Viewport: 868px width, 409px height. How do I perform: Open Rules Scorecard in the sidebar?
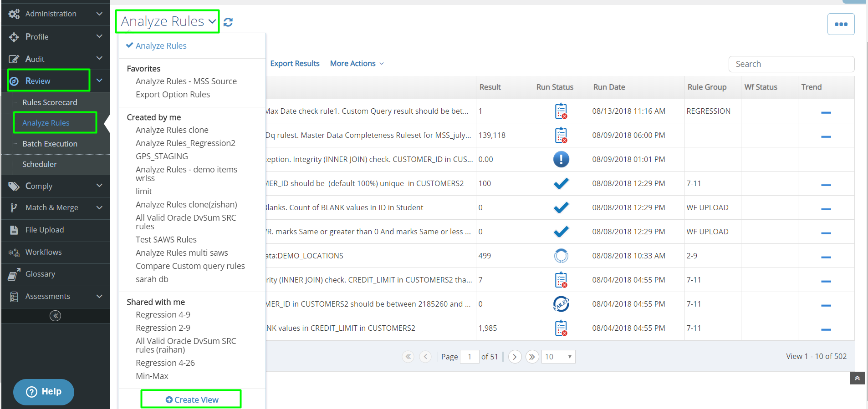tap(50, 102)
